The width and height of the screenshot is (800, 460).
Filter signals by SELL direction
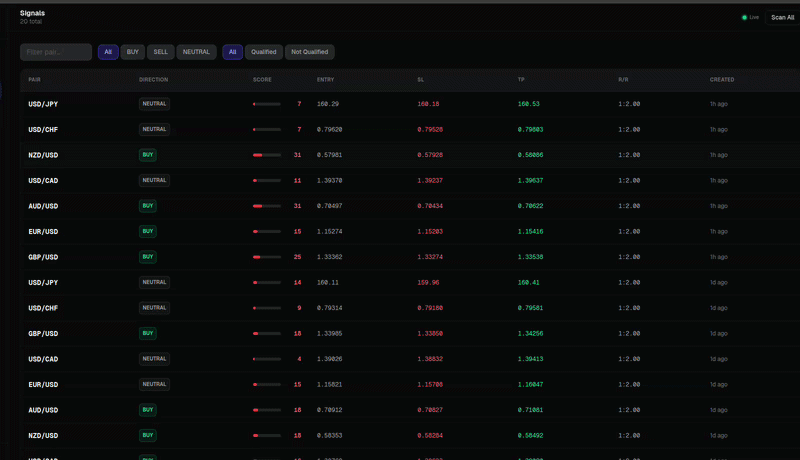[x=161, y=52]
